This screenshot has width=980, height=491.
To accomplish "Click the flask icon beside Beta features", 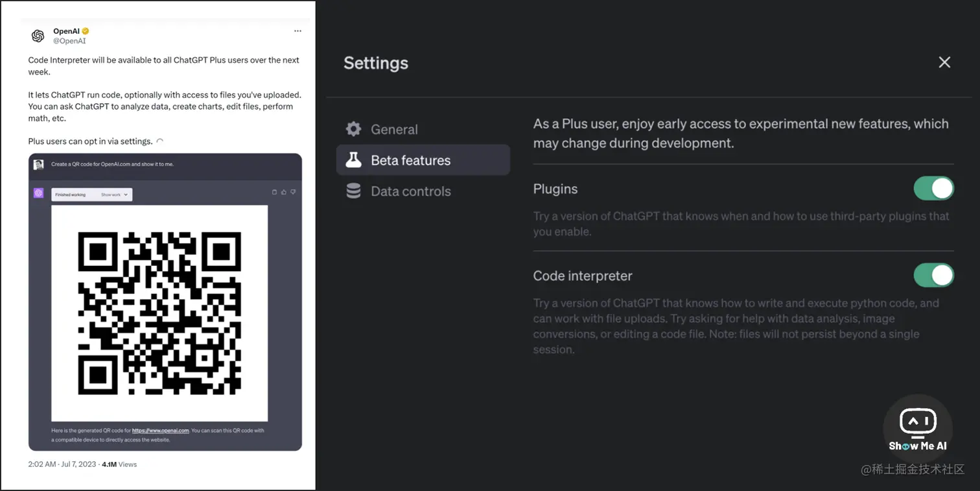I will (353, 160).
